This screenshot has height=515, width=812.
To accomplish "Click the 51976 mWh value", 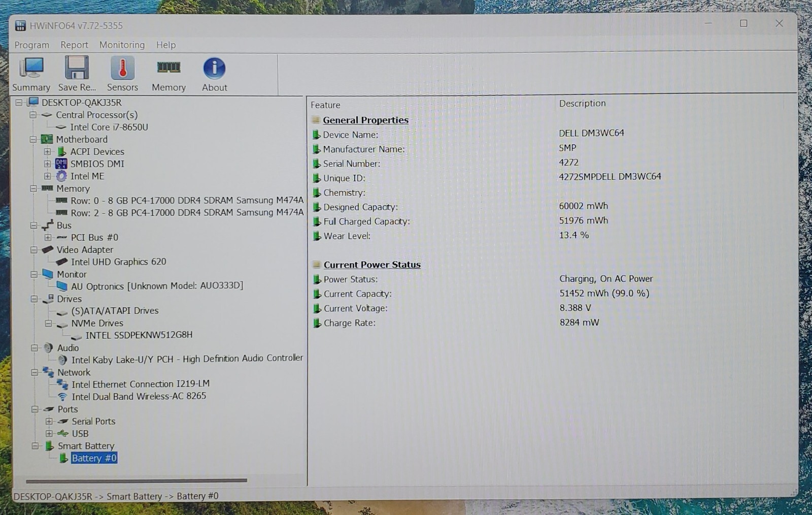I will (583, 220).
